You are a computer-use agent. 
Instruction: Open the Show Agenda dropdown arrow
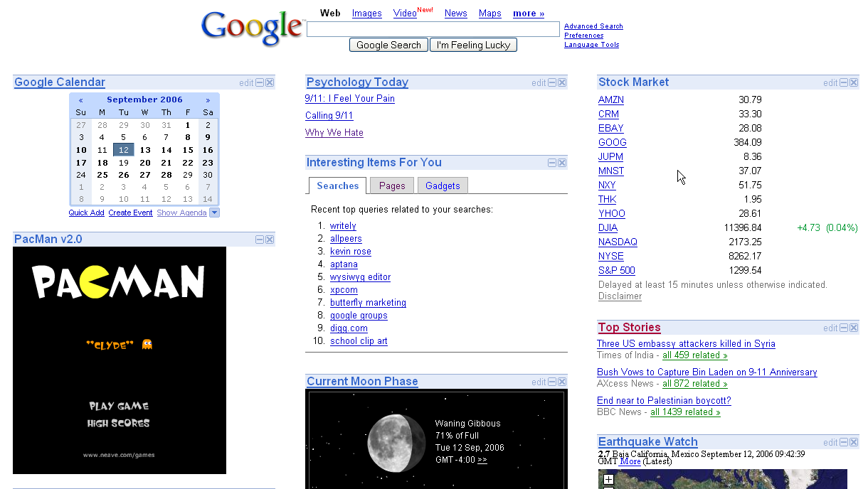[215, 213]
